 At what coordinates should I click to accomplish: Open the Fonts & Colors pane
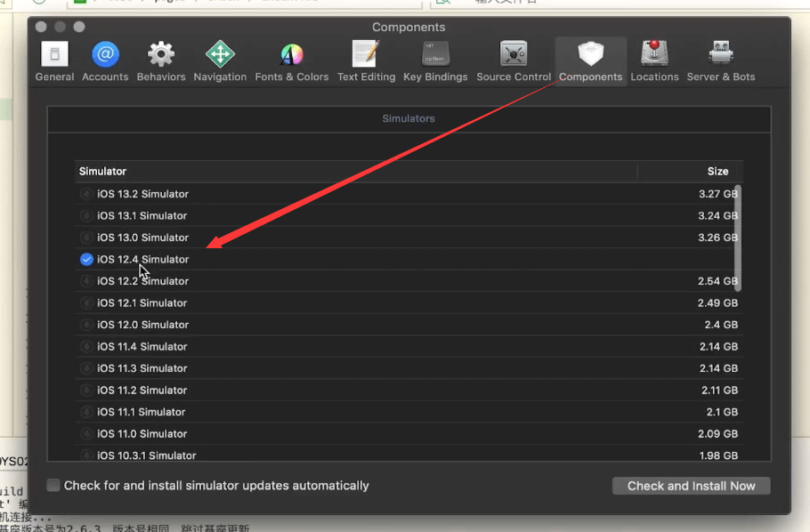pyautogui.click(x=292, y=61)
